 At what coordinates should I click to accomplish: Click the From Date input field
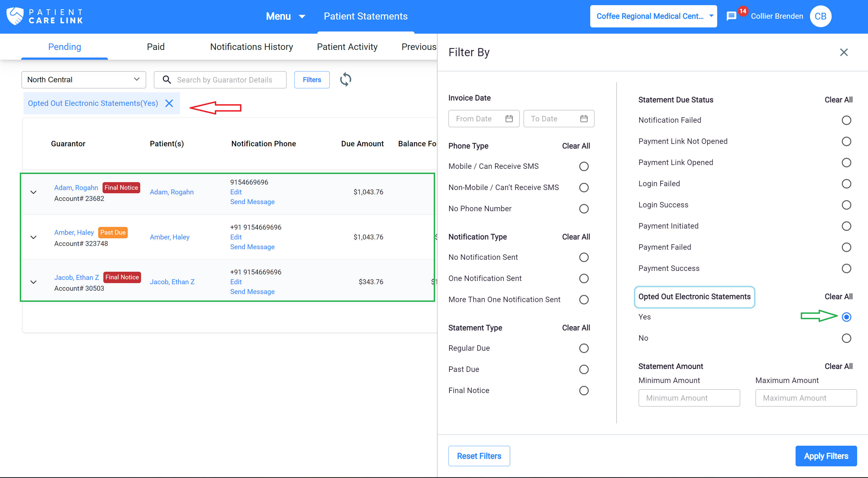coord(484,119)
